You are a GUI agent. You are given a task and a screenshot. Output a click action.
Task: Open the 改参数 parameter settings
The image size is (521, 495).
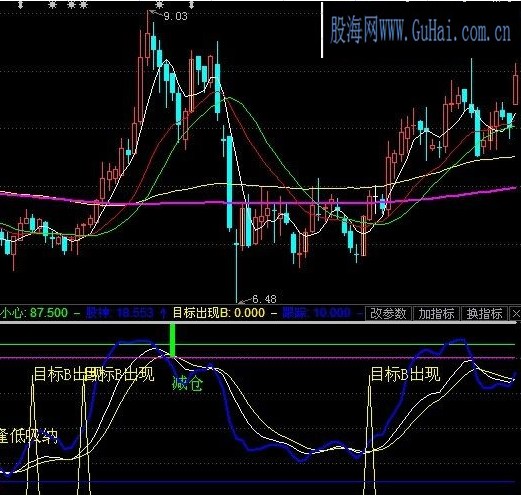tap(388, 314)
